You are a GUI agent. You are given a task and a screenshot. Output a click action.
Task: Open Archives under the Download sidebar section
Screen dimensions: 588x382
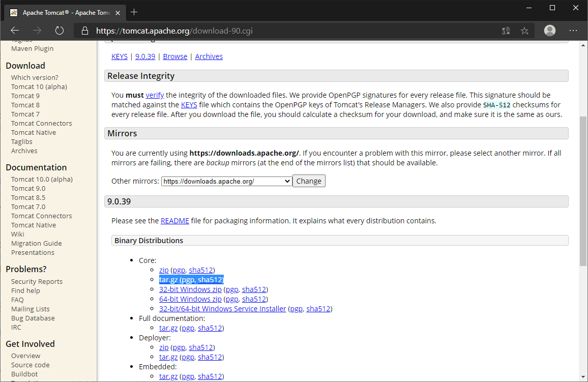tap(24, 151)
